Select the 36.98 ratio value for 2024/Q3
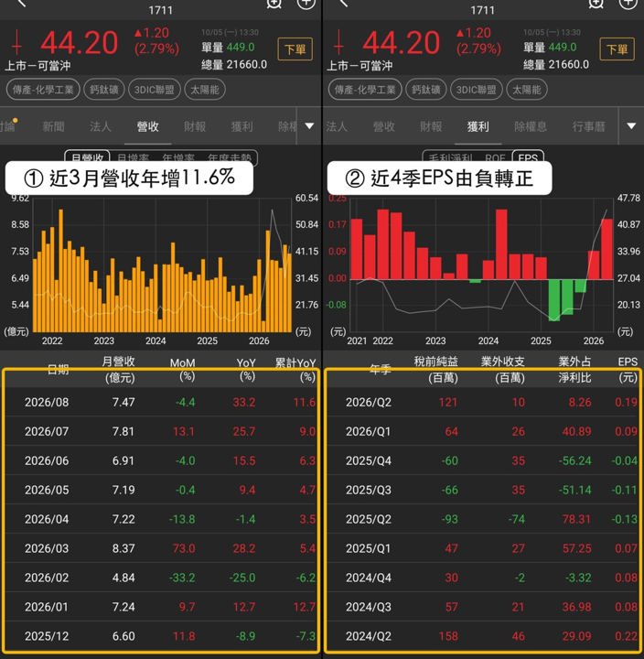The image size is (644, 659). point(577,608)
